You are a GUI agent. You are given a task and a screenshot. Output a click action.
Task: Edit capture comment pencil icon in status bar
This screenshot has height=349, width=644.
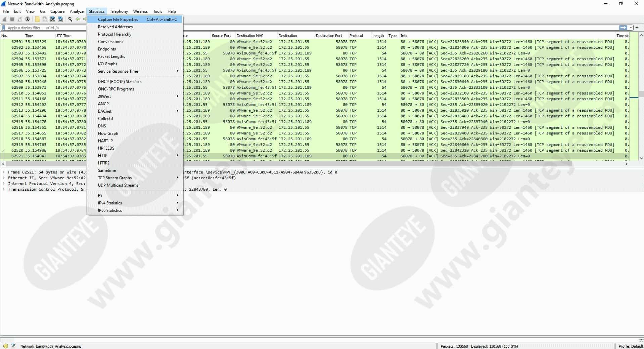pyautogui.click(x=13, y=346)
